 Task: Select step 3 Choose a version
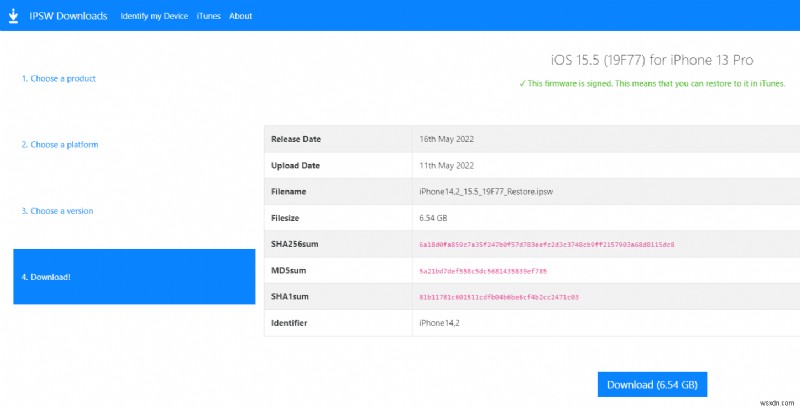click(57, 211)
